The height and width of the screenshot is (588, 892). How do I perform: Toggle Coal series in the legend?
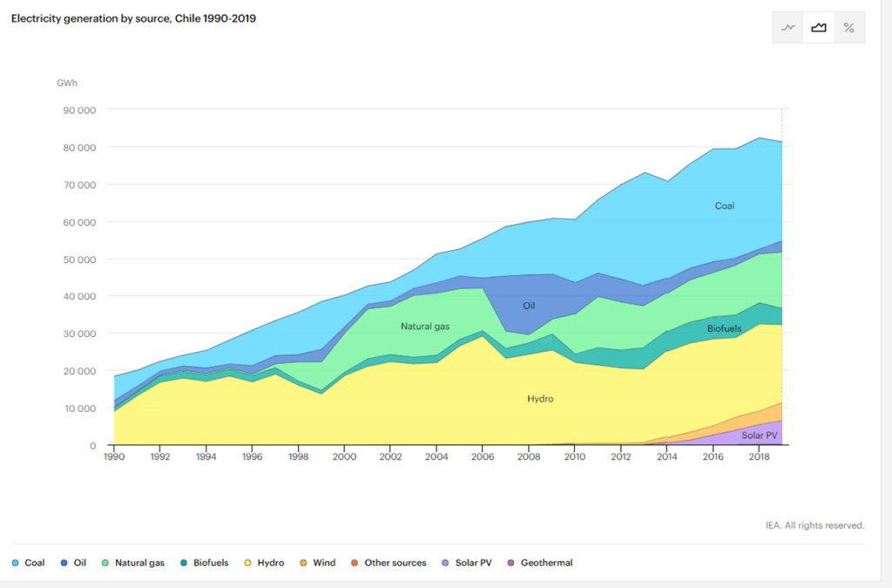[28, 563]
